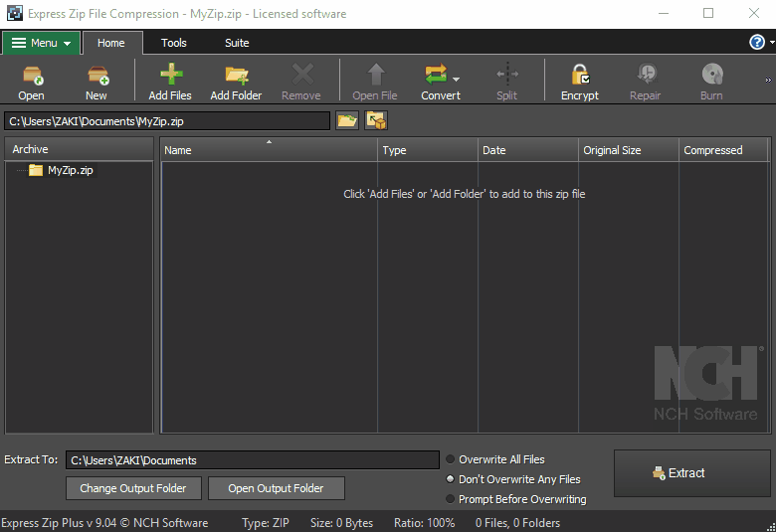Open the blue help question mark icon

[757, 43]
